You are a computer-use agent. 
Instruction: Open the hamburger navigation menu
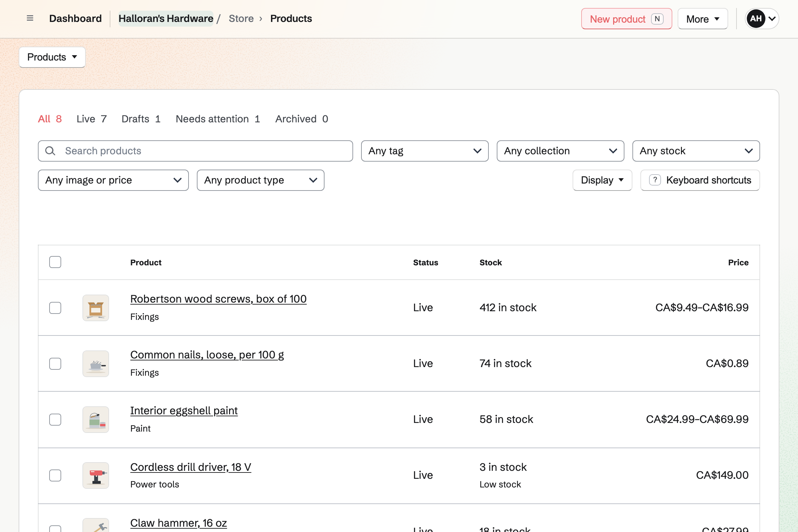click(x=30, y=18)
